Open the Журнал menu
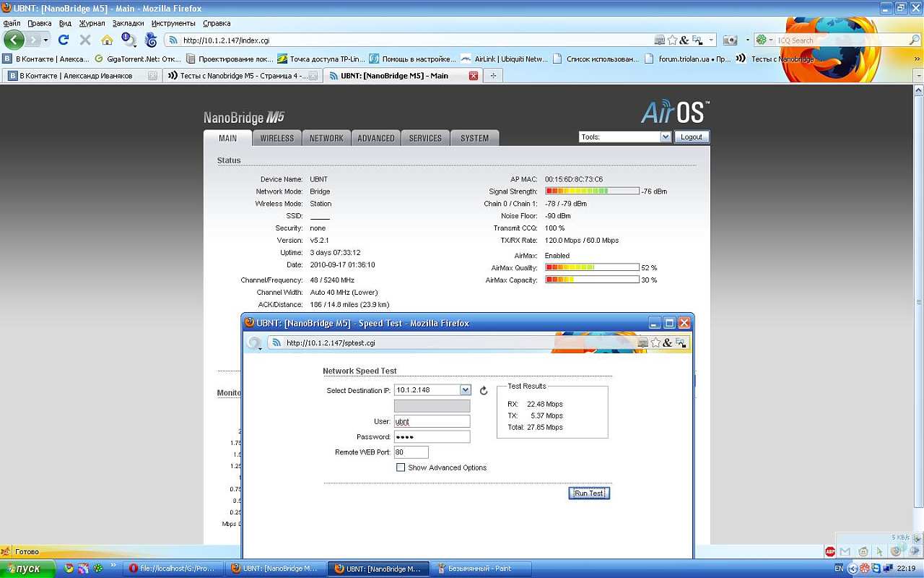 point(92,23)
